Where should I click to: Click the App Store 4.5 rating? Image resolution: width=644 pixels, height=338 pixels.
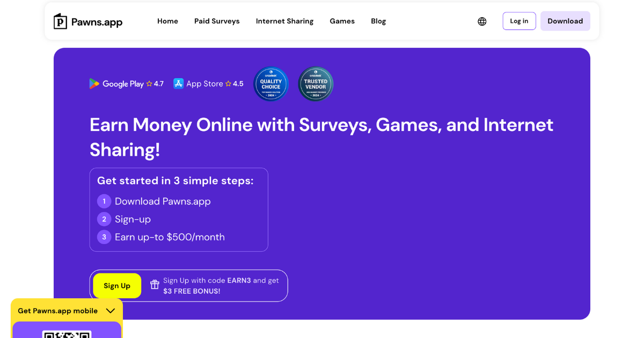(235, 84)
